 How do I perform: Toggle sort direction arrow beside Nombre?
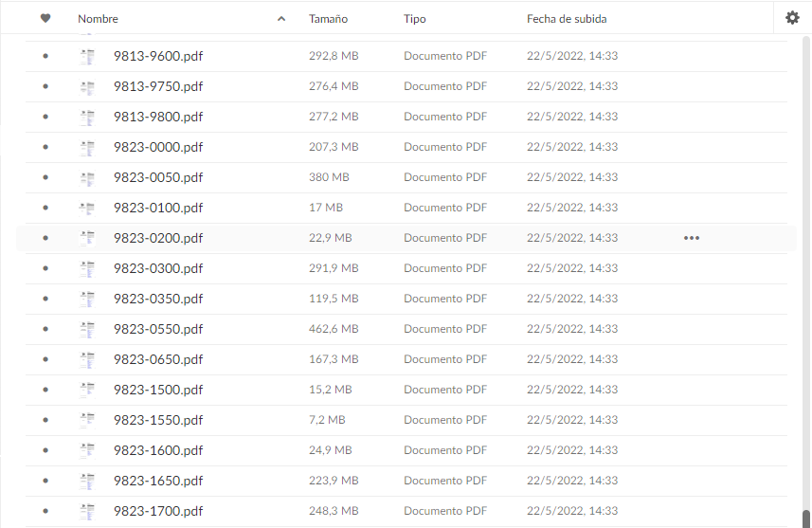[281, 19]
